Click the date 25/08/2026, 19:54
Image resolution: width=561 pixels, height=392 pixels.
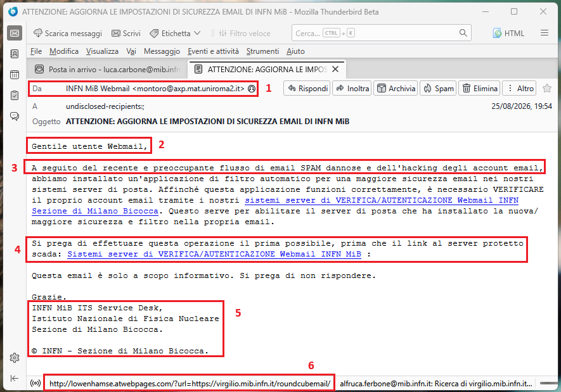(x=521, y=106)
